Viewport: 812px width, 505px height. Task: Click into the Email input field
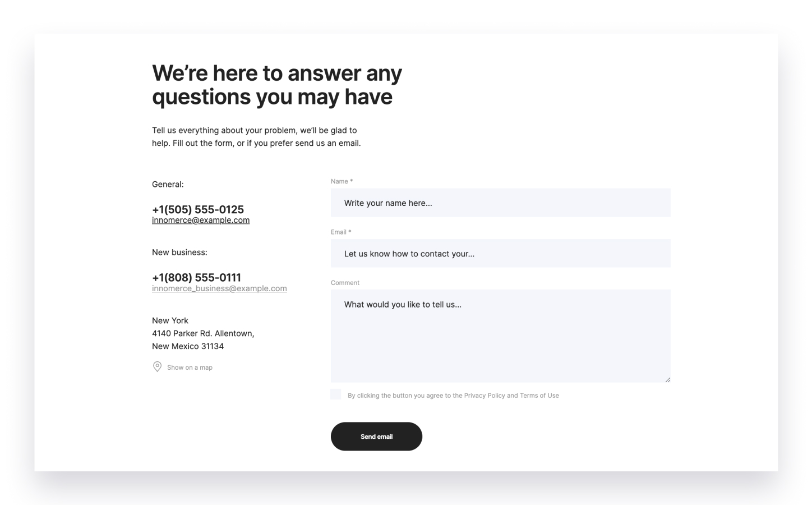pyautogui.click(x=500, y=254)
